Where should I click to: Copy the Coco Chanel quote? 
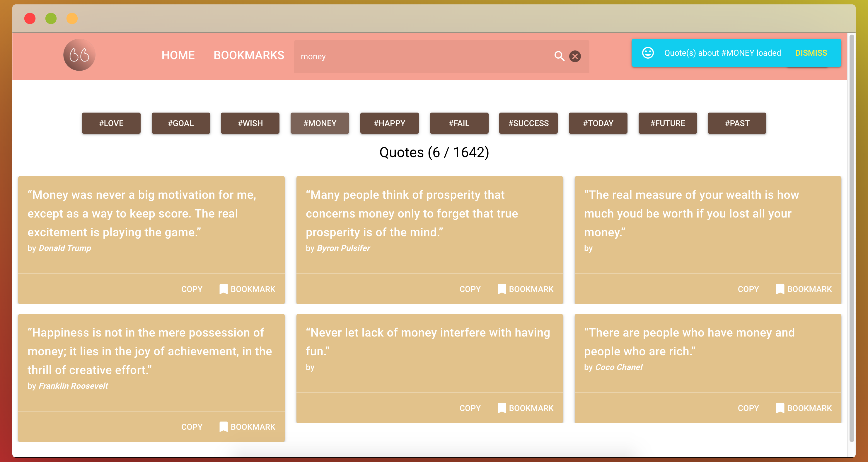point(748,408)
